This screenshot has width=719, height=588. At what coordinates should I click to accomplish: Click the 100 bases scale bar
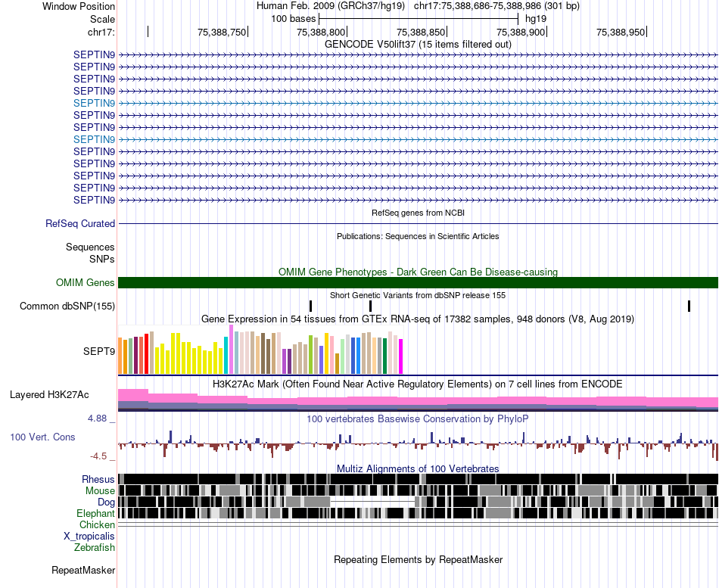click(x=419, y=19)
